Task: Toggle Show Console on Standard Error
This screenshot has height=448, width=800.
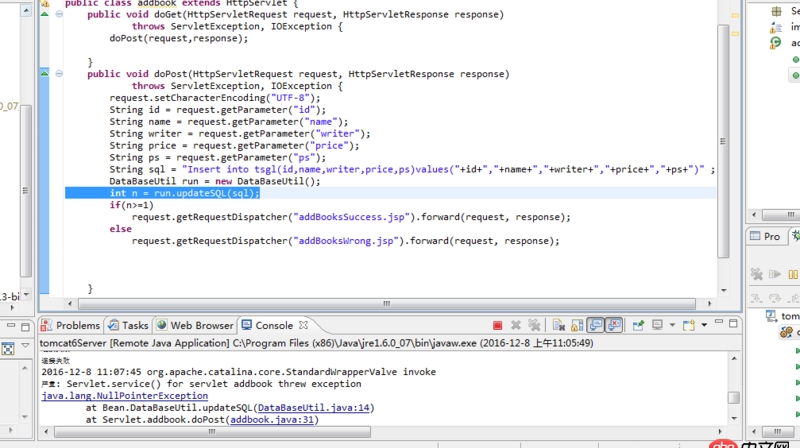Action: click(x=614, y=325)
